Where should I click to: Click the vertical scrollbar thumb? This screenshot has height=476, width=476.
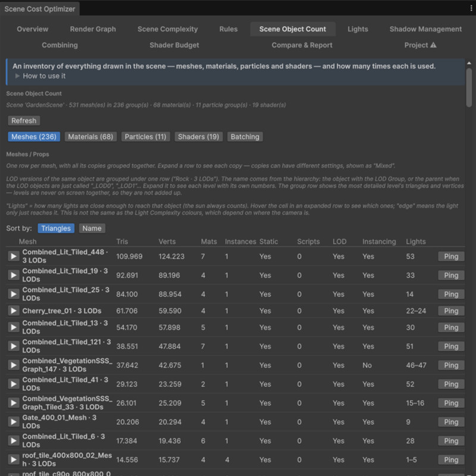click(469, 87)
